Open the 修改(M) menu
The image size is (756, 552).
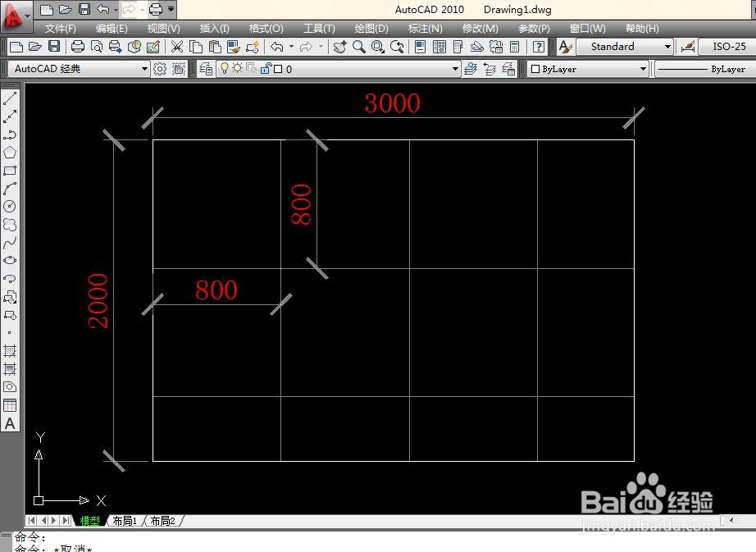[480, 29]
